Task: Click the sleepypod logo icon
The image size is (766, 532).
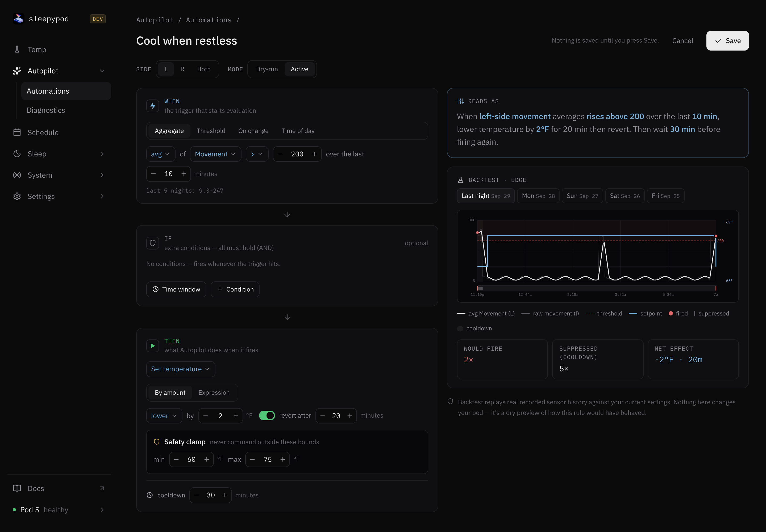Action: (x=19, y=19)
